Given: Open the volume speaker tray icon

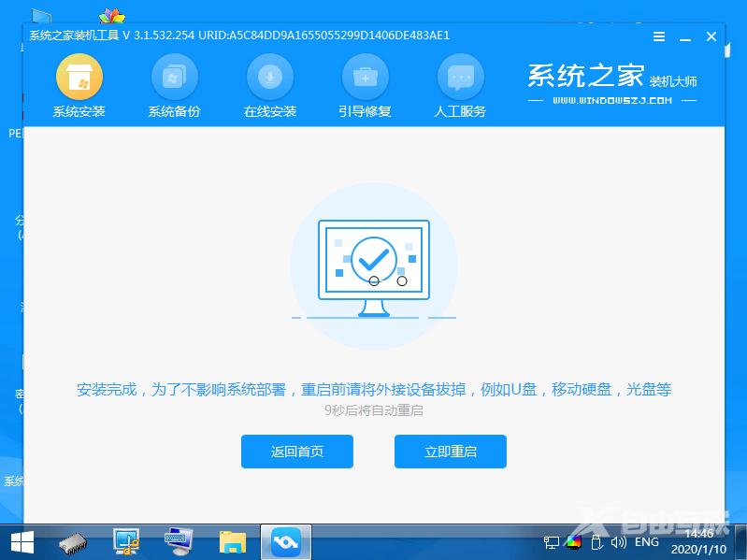Looking at the screenshot, I should [618, 542].
